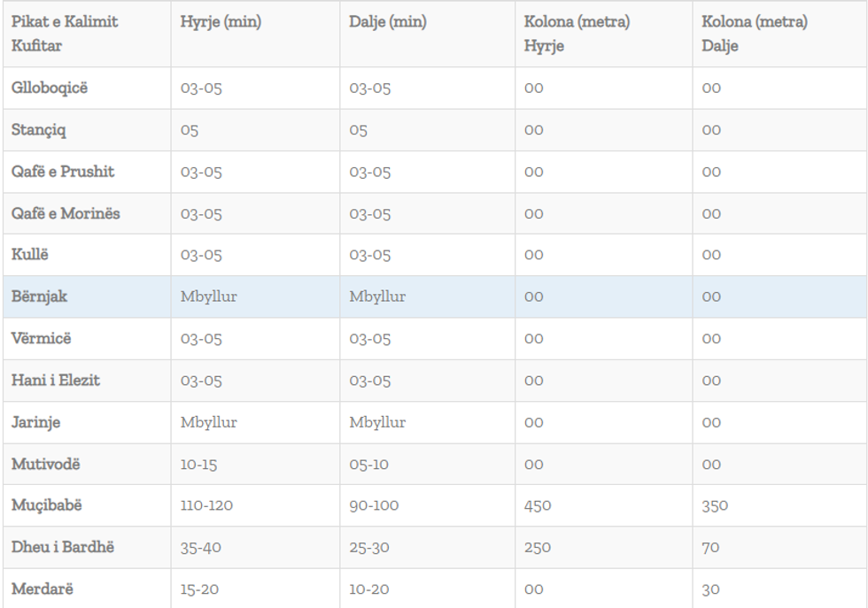The height and width of the screenshot is (608, 868).
Task: Select the Glloboqicë row name
Action: click(x=50, y=88)
